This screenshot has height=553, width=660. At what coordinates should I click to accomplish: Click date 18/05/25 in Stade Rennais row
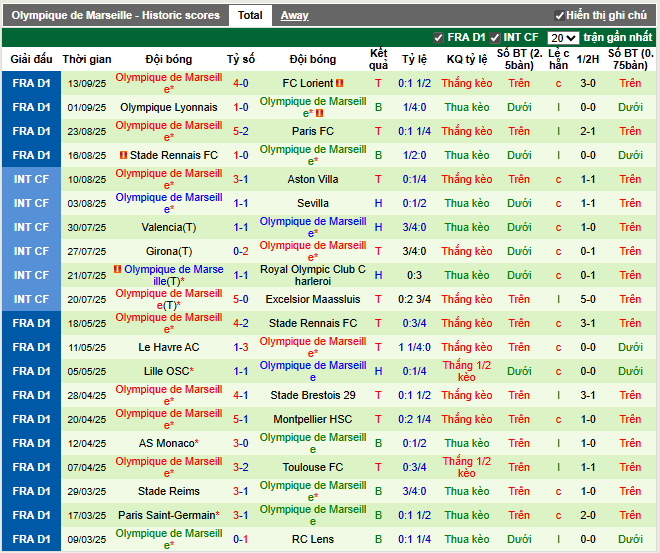tap(87, 324)
